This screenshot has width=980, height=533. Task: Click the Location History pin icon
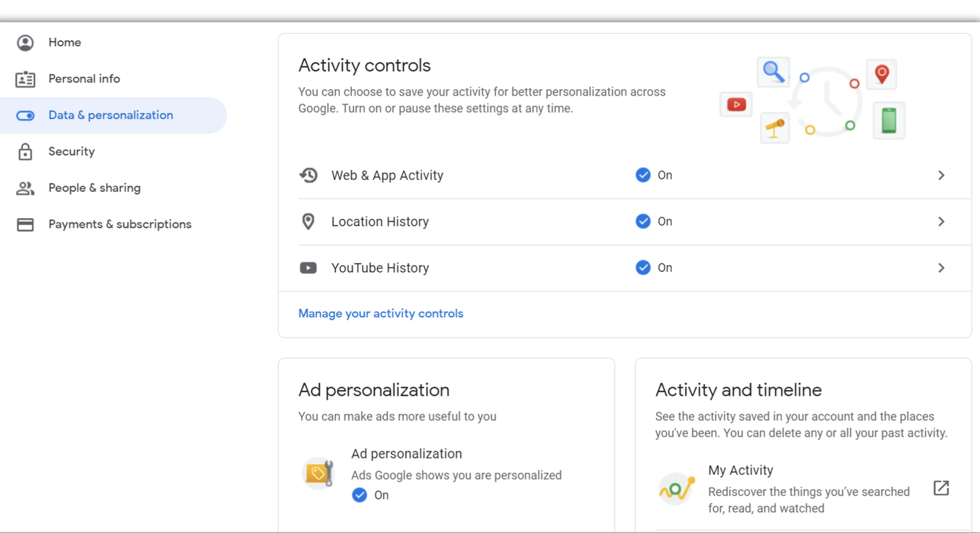308,221
